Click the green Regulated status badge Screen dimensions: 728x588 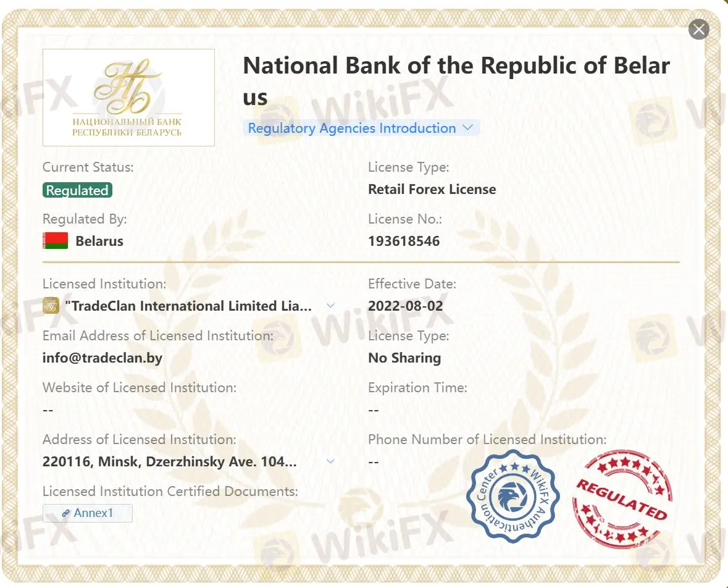tap(77, 190)
